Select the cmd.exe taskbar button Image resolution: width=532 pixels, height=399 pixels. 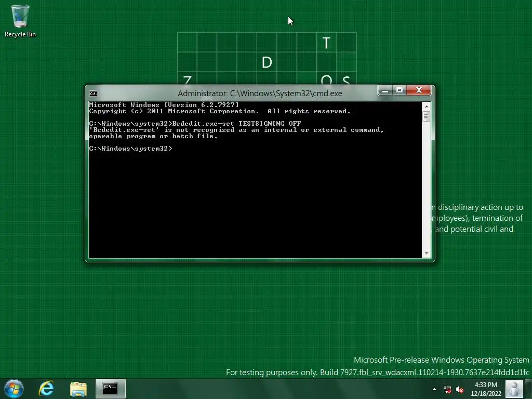[x=111, y=389]
